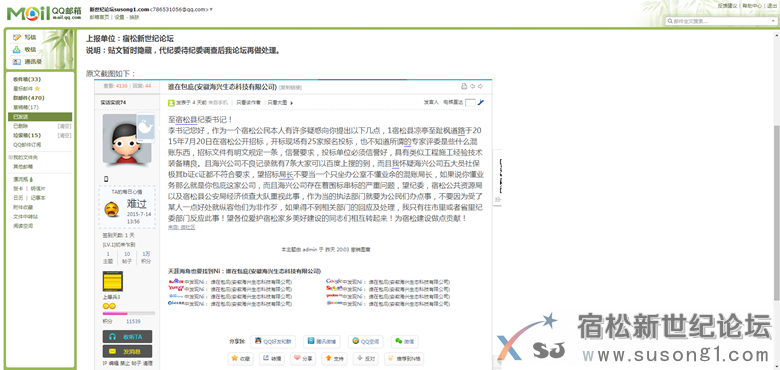Expand 我的文件夹 folder tree
Viewport: 780px width, 370px height.
point(10,157)
